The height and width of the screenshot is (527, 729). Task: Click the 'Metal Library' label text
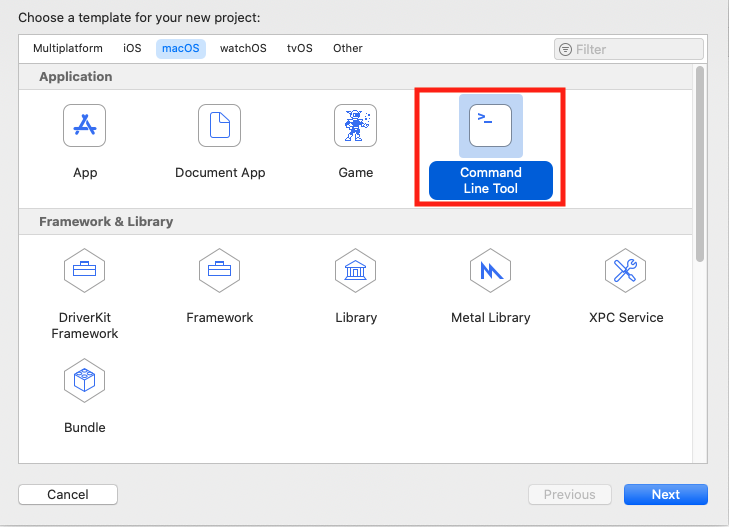tap(490, 317)
